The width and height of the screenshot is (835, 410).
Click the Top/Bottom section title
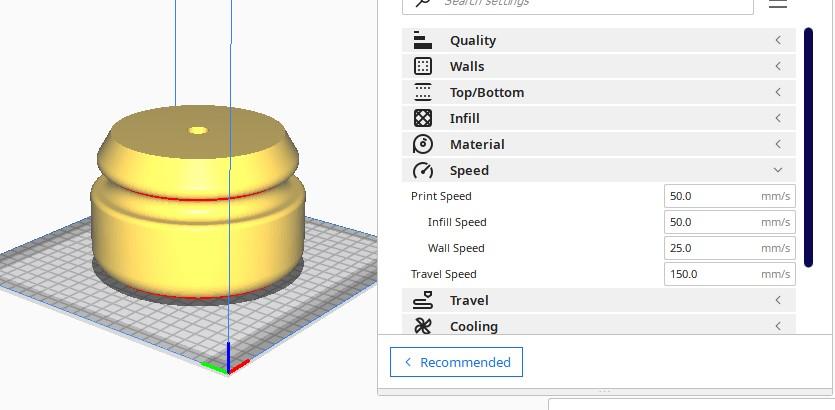pos(487,92)
